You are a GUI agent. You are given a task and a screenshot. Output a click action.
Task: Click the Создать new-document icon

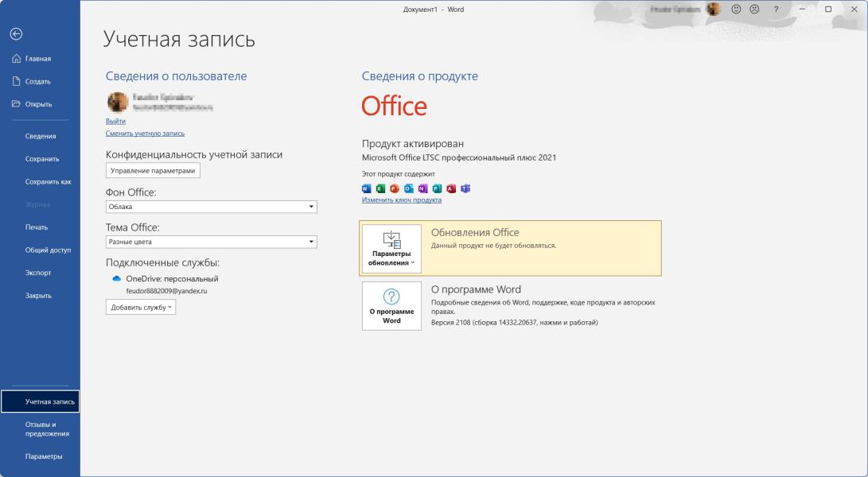tap(16, 81)
